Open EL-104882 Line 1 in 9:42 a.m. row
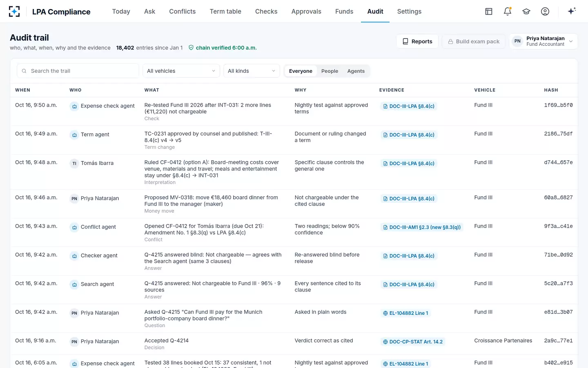This screenshot has height=368, width=588. click(405, 313)
